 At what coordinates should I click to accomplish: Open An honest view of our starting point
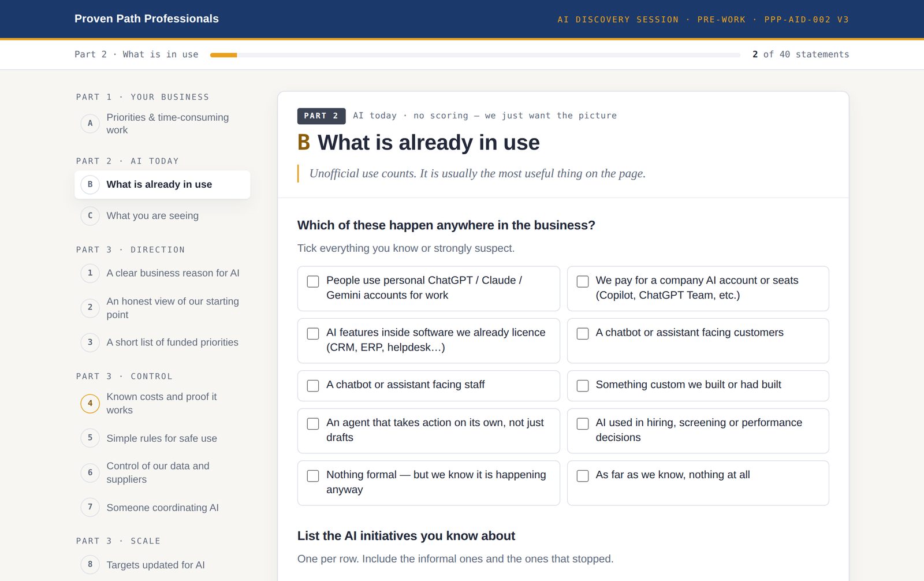162,308
